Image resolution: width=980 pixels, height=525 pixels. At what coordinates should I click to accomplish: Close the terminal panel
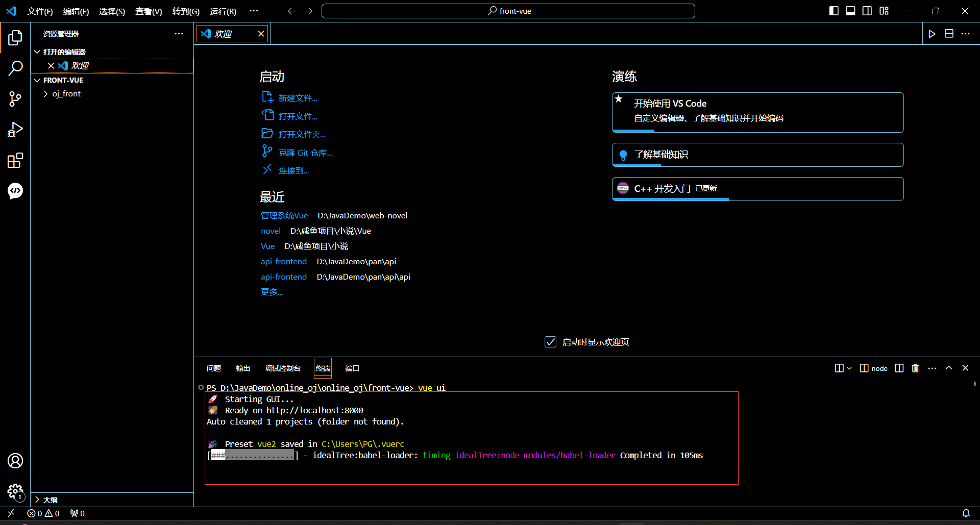965,368
